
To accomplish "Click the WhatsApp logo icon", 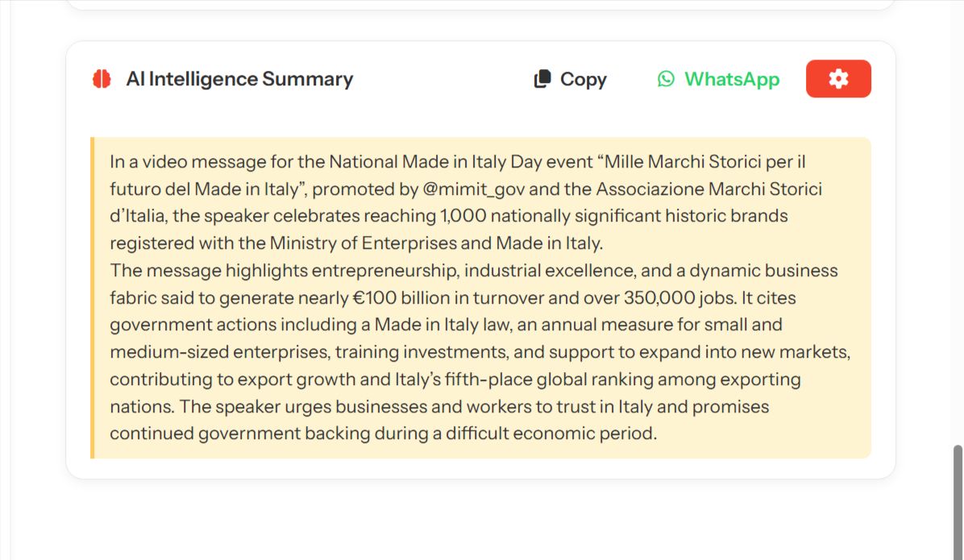I will 666,79.
